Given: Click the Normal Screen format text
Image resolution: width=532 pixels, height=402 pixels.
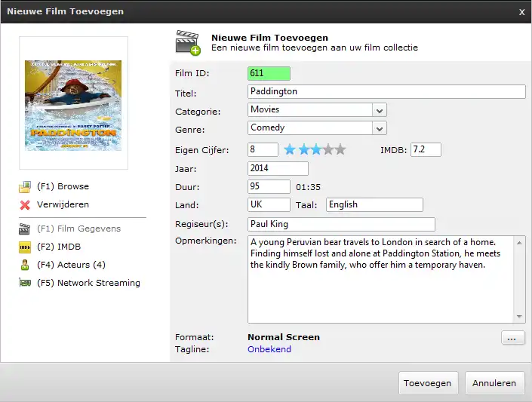Looking at the screenshot, I should pyautogui.click(x=284, y=337).
